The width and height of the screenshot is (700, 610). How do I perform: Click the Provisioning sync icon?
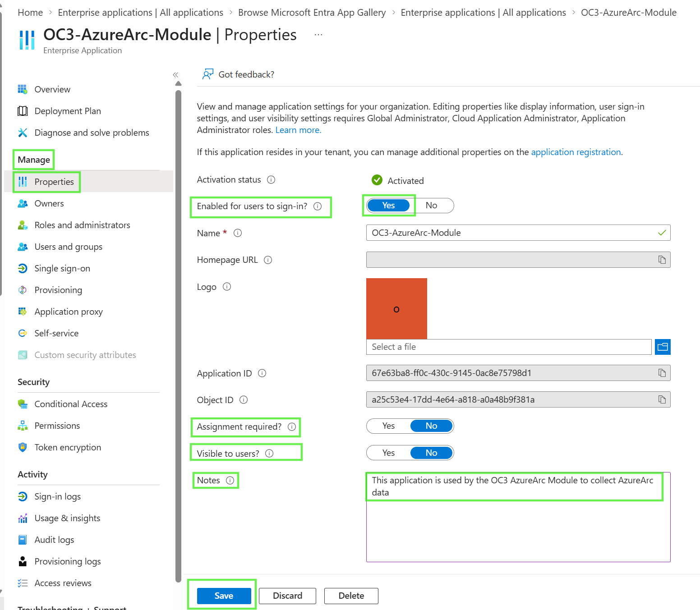(23, 290)
